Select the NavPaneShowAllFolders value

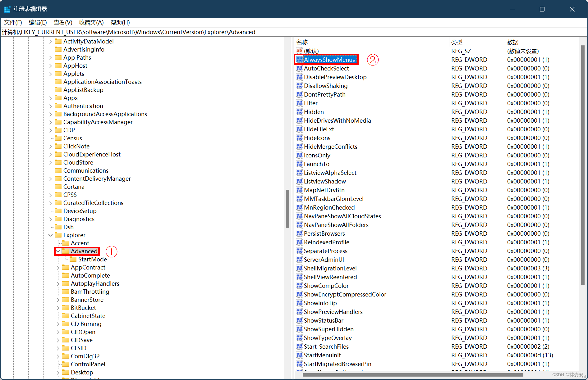click(x=336, y=225)
